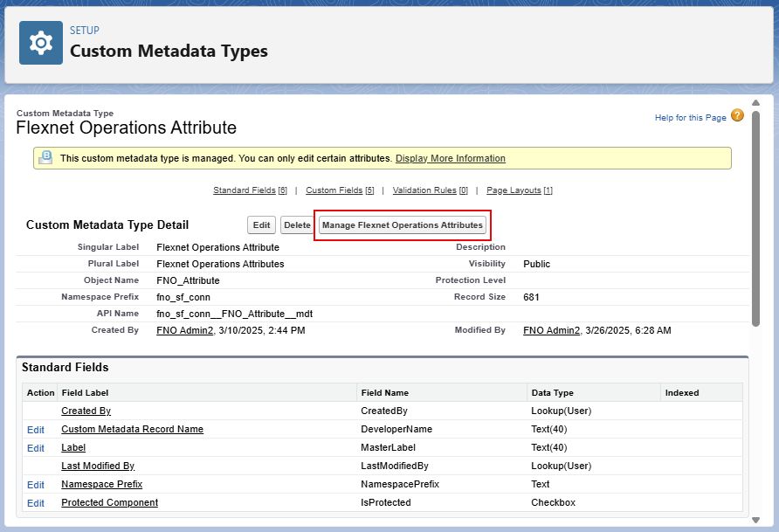The height and width of the screenshot is (532, 779).
Task: Click the scroll down arrow
Action: [x=755, y=520]
